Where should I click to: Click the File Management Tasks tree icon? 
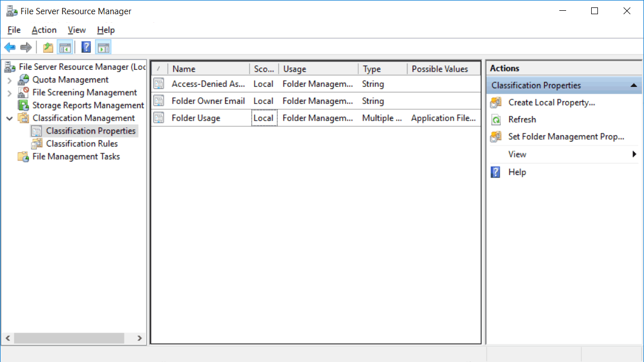(23, 156)
